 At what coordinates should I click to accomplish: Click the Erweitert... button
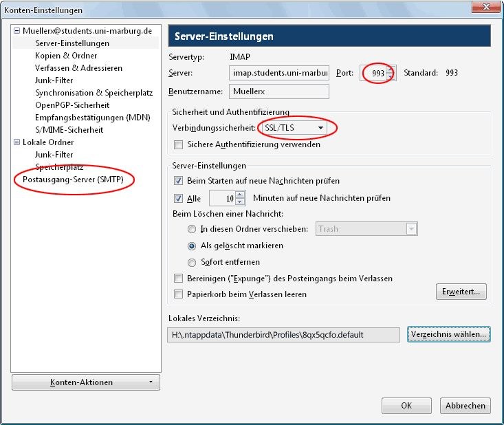[x=461, y=292]
